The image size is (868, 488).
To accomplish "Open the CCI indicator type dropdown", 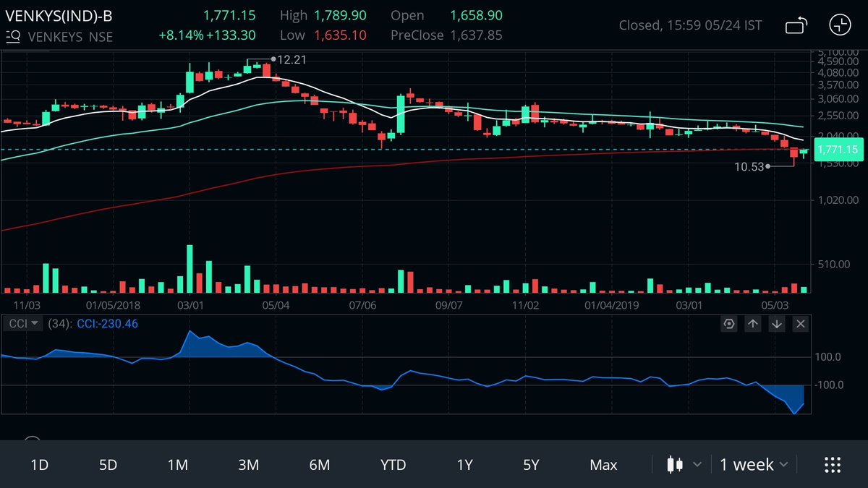I will 22,323.
